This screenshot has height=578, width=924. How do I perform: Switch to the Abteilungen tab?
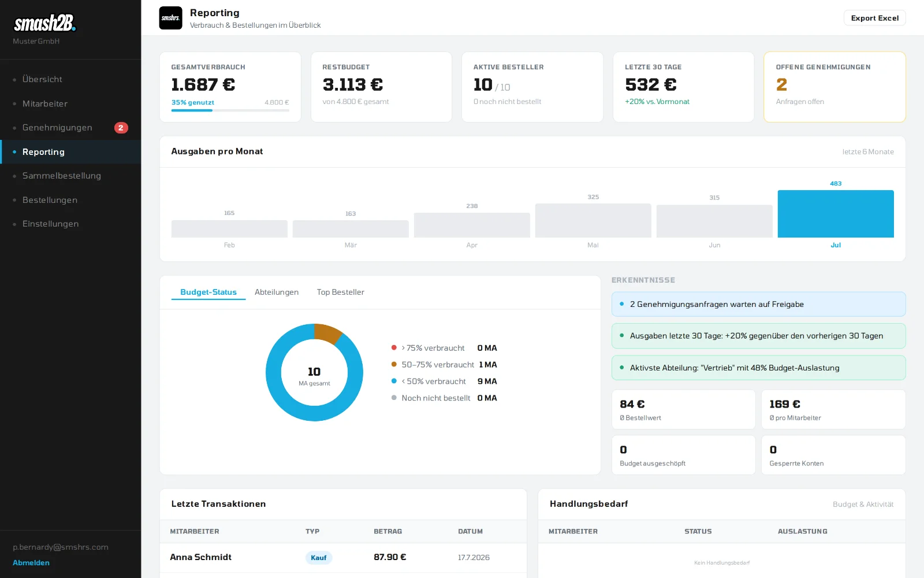[277, 292]
